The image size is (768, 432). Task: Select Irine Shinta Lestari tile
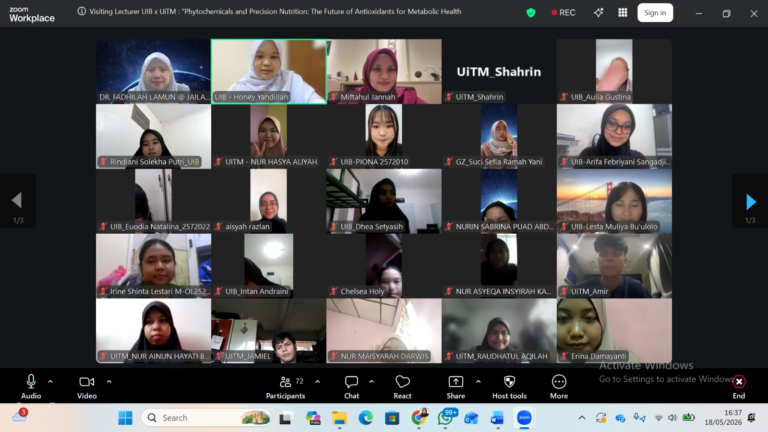pyautogui.click(x=153, y=265)
